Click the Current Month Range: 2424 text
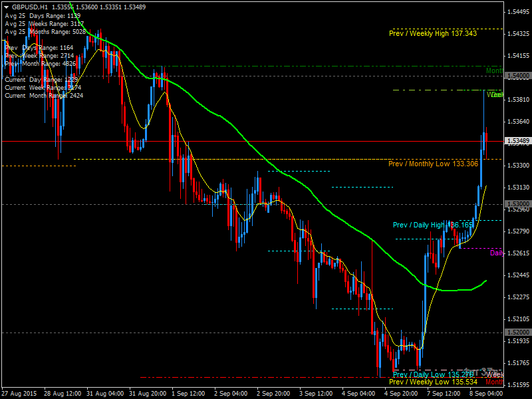 (x=44, y=96)
